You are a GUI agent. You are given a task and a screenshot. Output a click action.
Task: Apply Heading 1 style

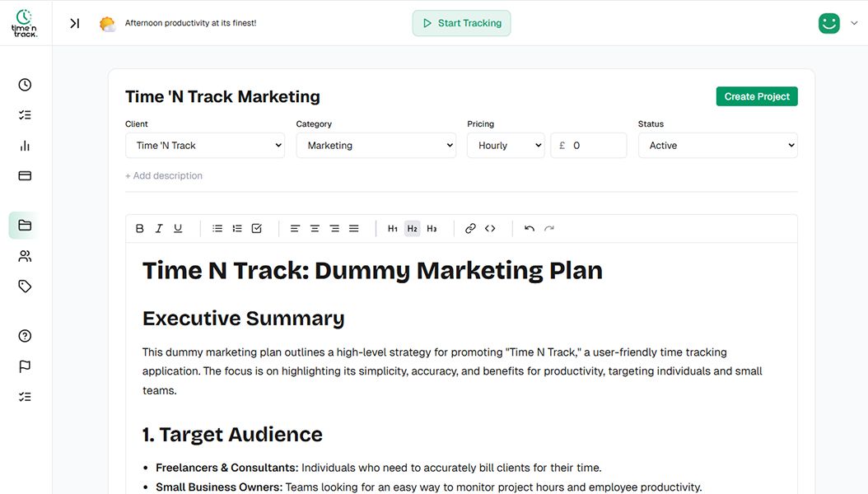tap(393, 228)
